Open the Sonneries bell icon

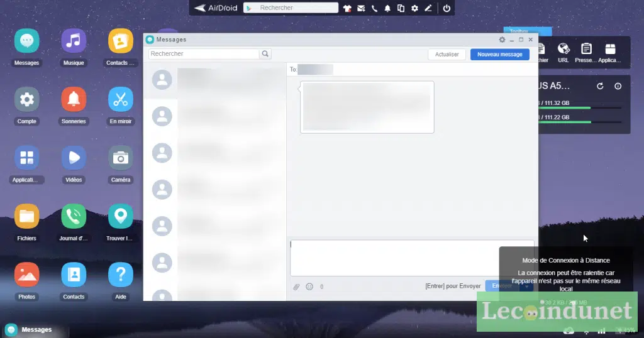(74, 99)
